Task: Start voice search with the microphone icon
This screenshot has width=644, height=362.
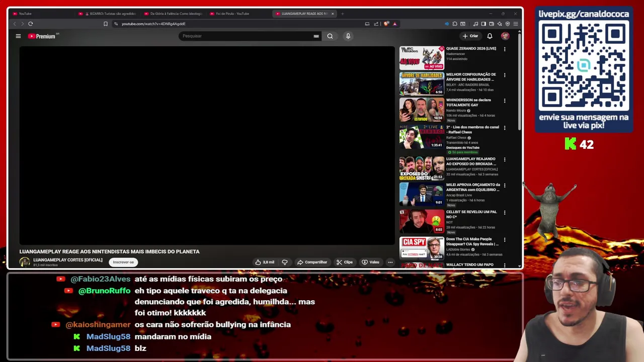Action: click(348, 36)
